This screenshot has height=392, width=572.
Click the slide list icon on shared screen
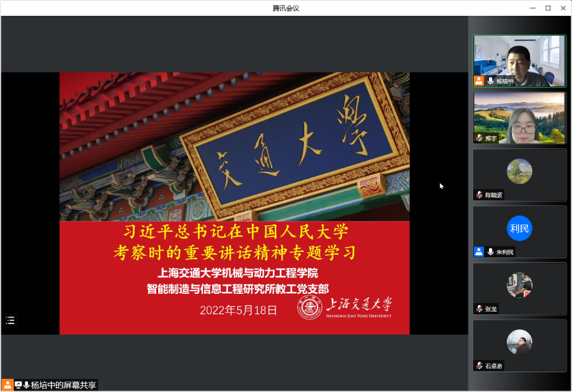[11, 321]
